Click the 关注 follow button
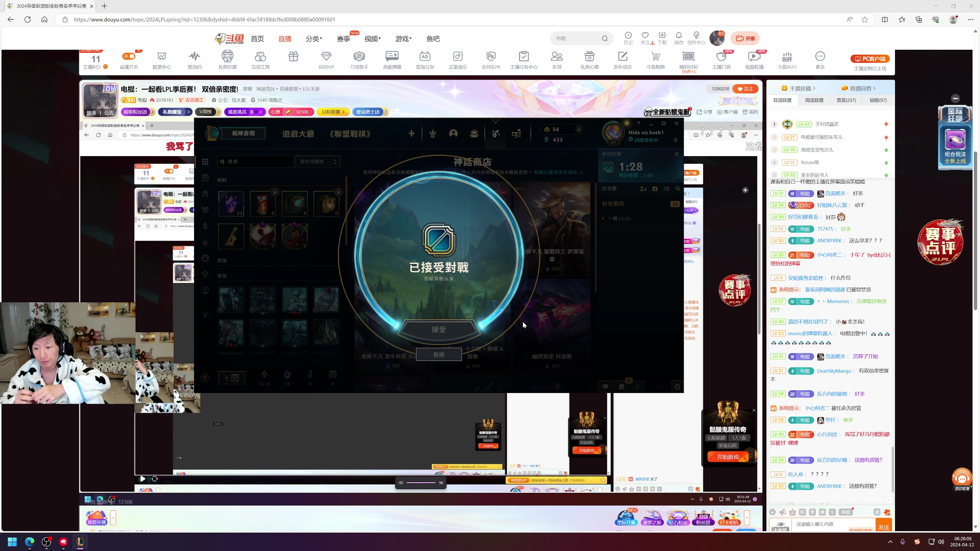 (745, 89)
